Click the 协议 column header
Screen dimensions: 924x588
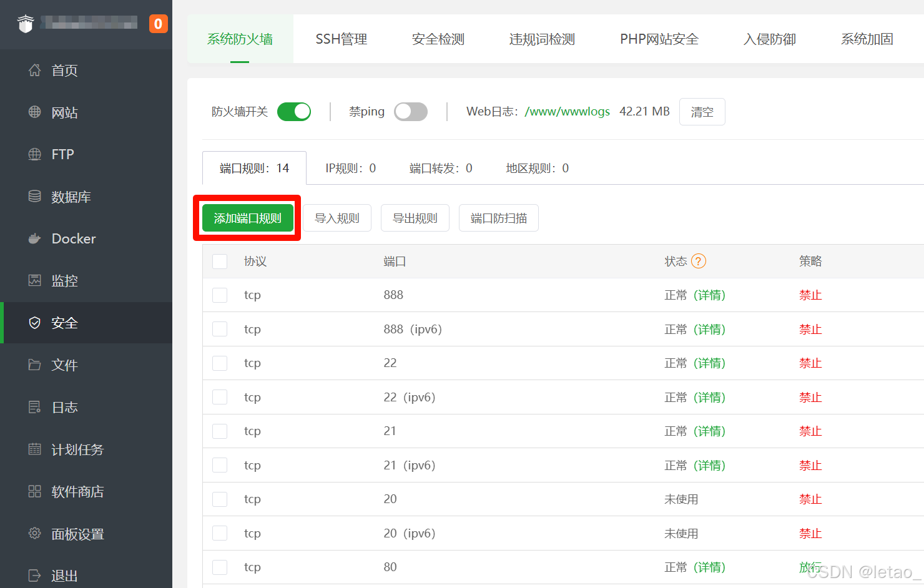pyautogui.click(x=255, y=261)
